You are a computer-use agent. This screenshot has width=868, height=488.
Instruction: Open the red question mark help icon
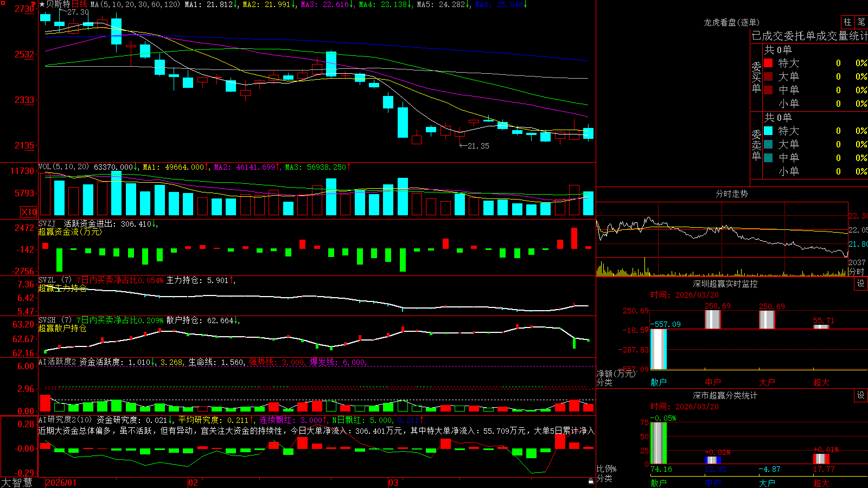click(x=34, y=3)
